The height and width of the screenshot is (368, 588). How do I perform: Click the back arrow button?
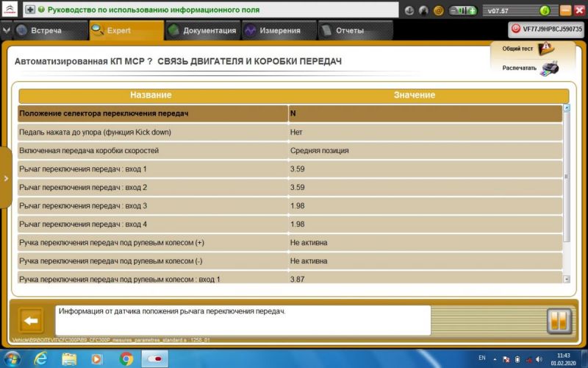[31, 322]
